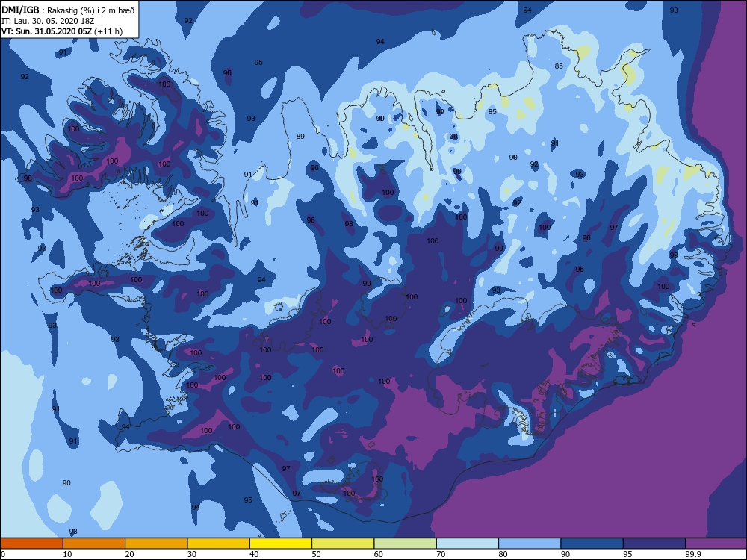Select the medium blue 90–95 legend swatch

coord(592,544)
